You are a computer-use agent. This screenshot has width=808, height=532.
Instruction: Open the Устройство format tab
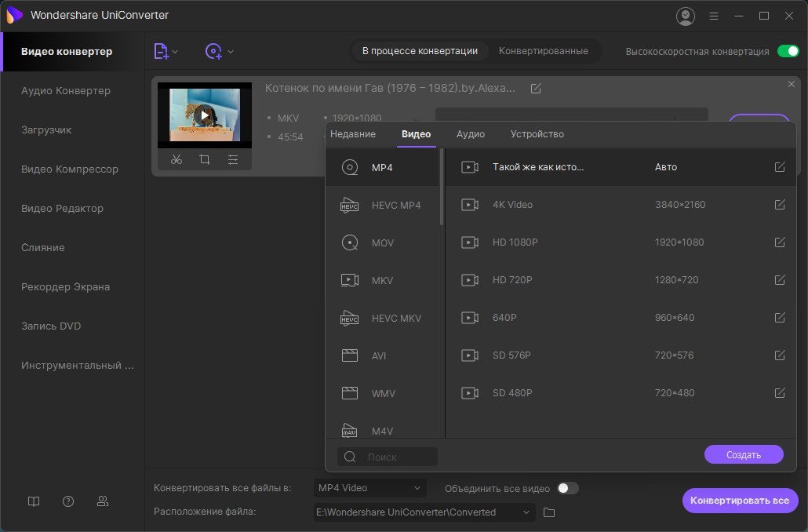pos(537,134)
